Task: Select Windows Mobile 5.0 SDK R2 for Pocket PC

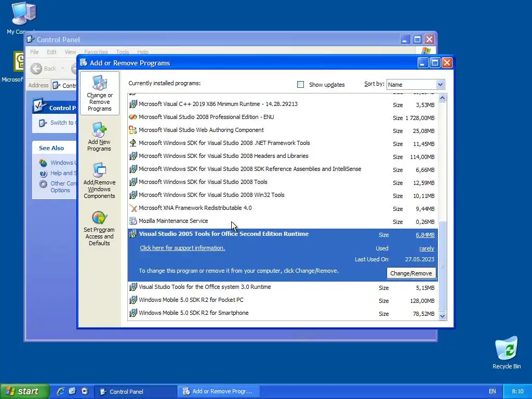Action: (283, 300)
